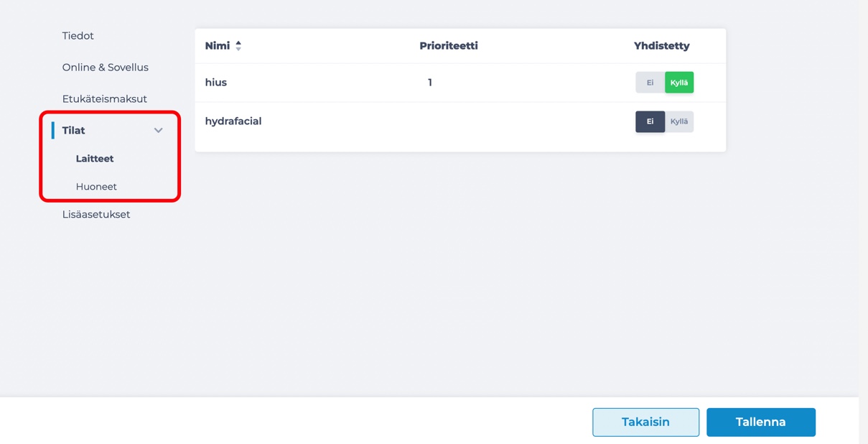Click the Takaisin button

tap(645, 422)
